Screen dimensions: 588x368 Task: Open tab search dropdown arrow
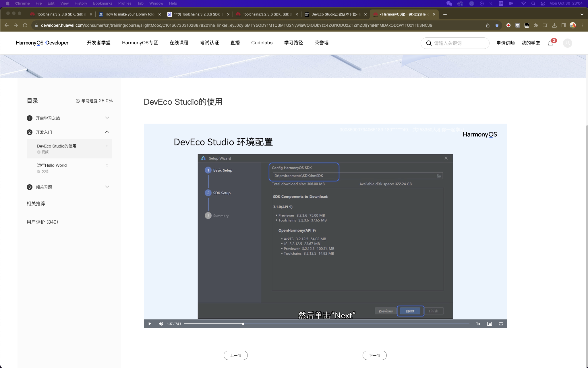click(582, 14)
